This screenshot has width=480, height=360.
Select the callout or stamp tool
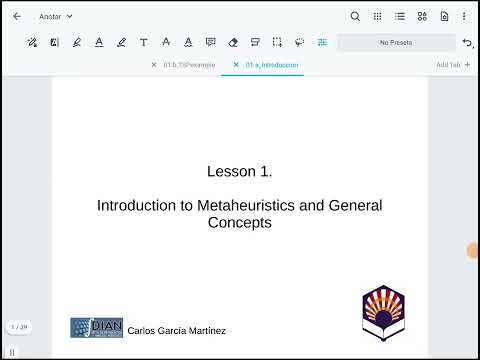point(255,42)
